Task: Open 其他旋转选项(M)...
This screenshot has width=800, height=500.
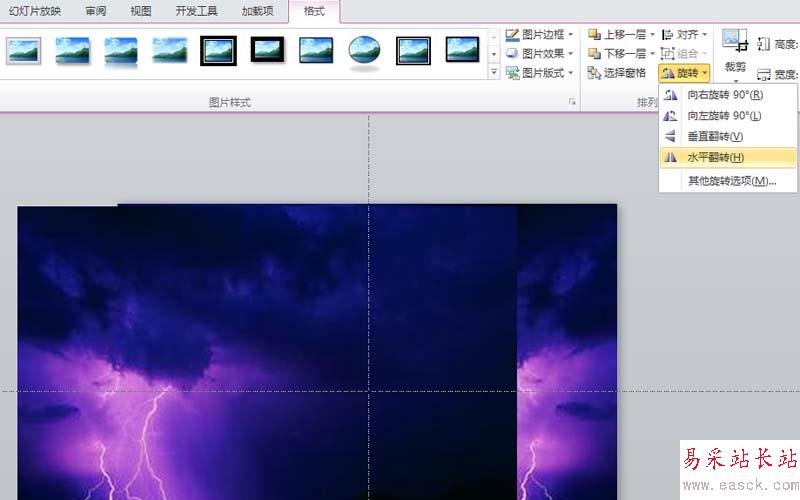Action: click(728, 181)
